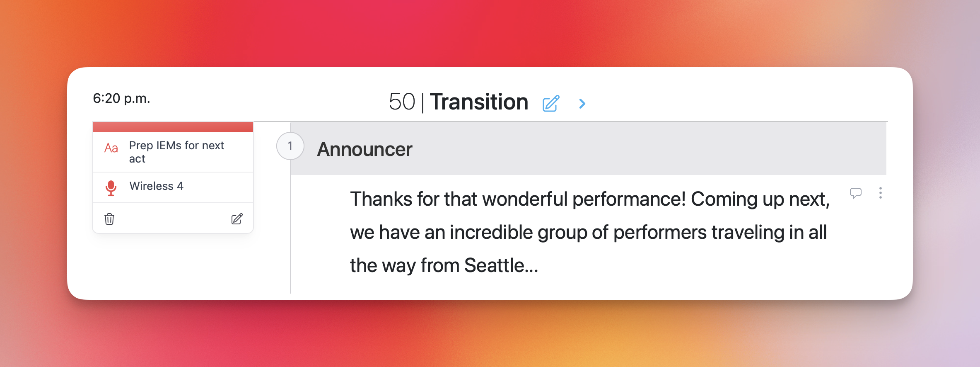Click the "Thanks for that wonderful performance" line

click(x=590, y=199)
